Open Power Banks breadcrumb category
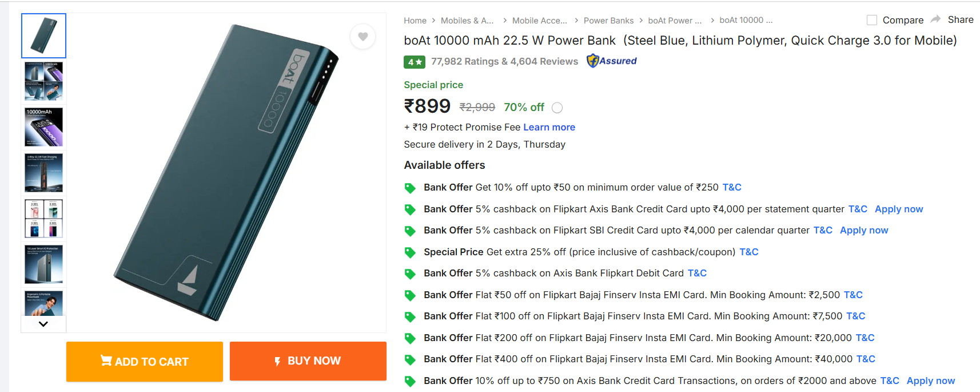The image size is (980, 392). [608, 21]
